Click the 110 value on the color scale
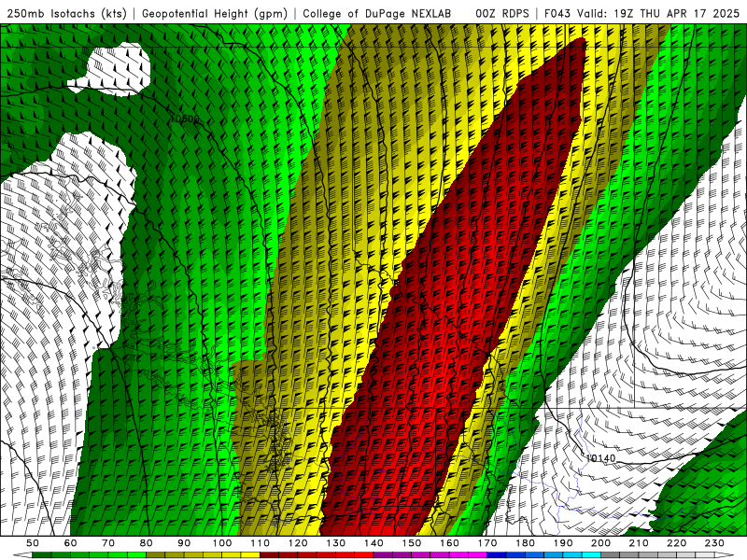The height and width of the screenshot is (560, 747). click(261, 543)
